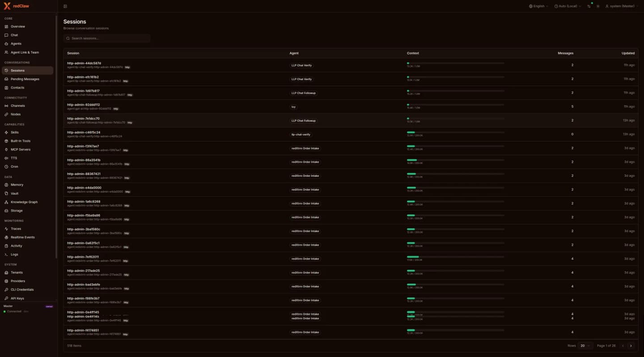Click the Messages column header
The image size is (644, 357).
pos(565,53)
